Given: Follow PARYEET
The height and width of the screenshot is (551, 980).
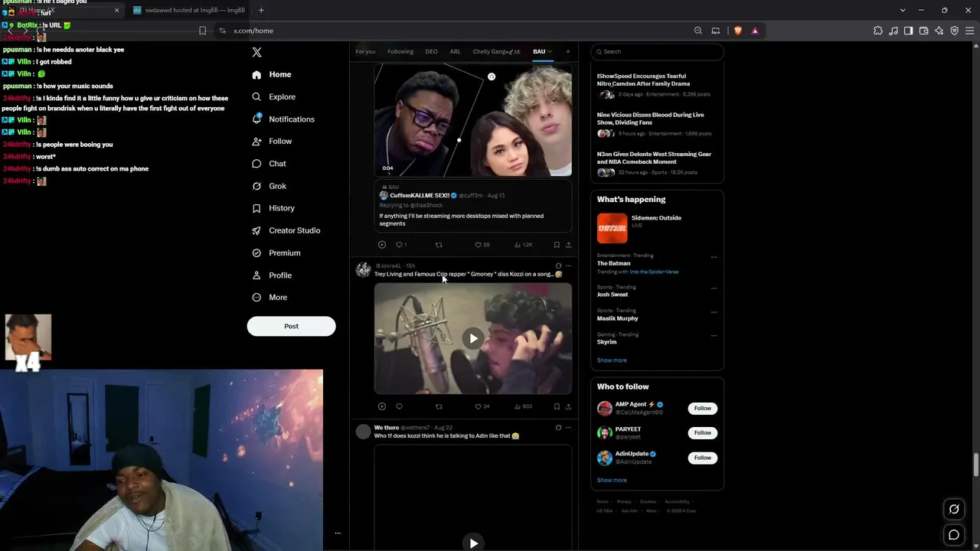Looking at the screenshot, I should tap(702, 432).
